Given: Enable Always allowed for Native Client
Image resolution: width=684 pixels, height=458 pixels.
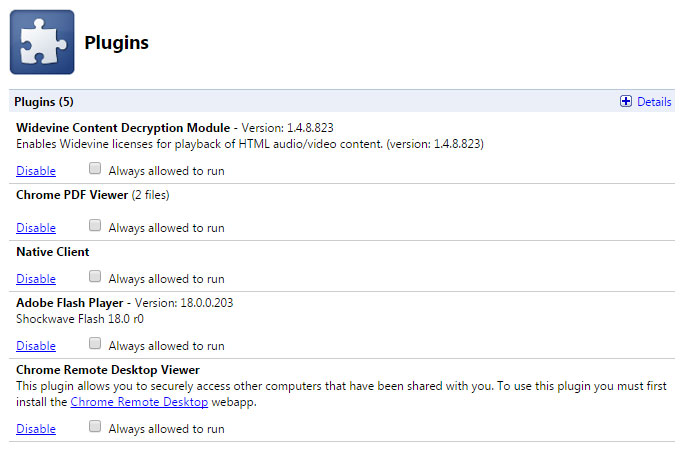Looking at the screenshot, I should (x=95, y=277).
